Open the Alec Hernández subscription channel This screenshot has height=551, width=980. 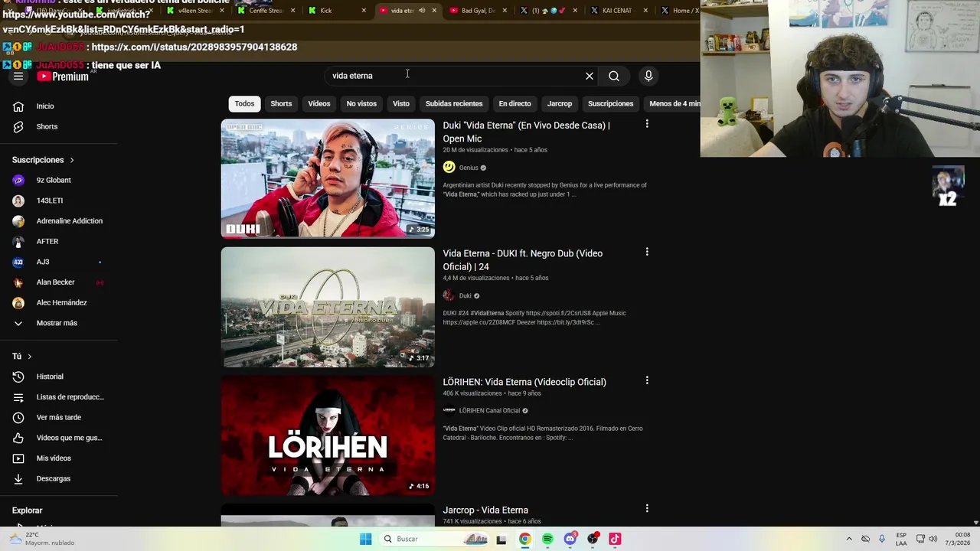(57, 302)
